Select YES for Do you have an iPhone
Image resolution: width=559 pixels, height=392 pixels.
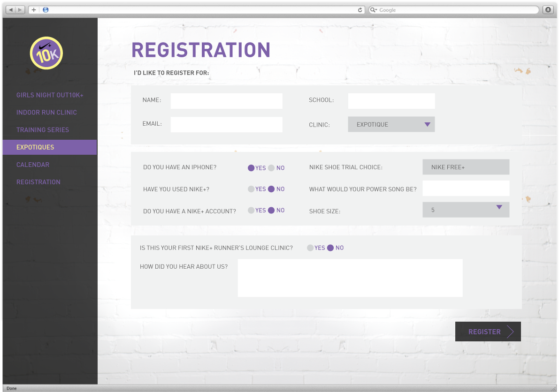pos(251,168)
